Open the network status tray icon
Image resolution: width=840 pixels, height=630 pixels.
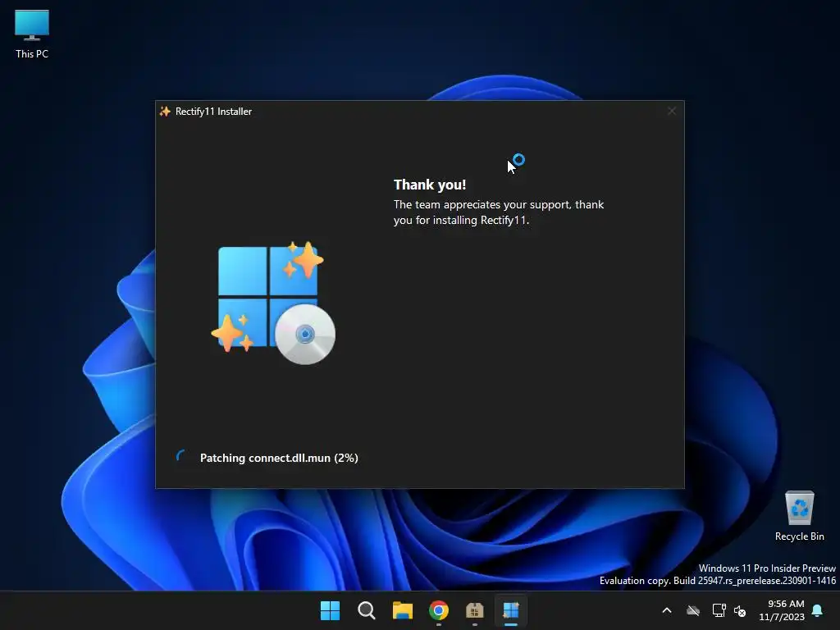coord(719,610)
